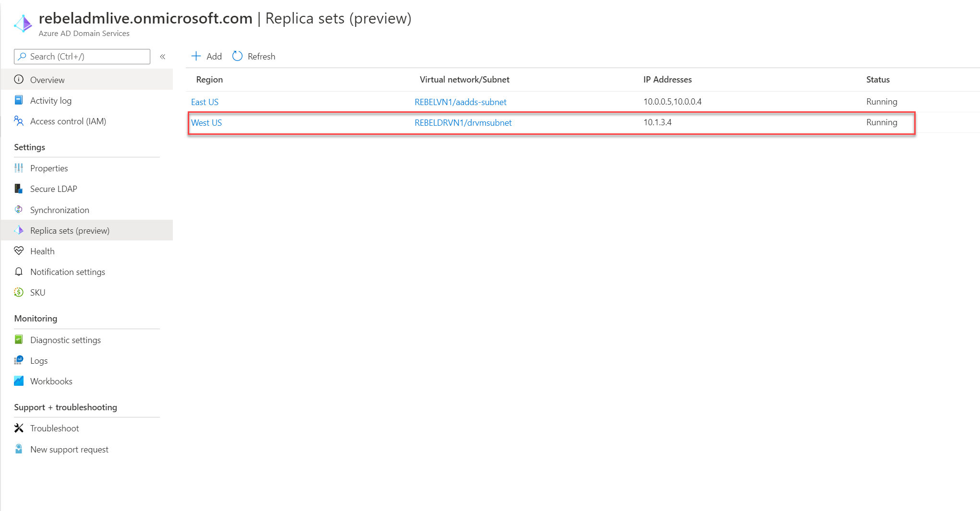Click the Status column header

[878, 80]
